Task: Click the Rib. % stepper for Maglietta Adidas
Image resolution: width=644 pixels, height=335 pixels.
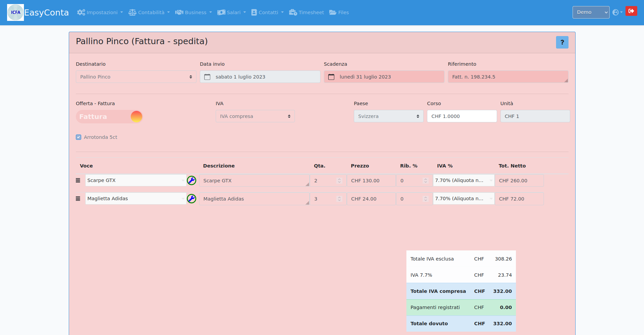Action: pyautogui.click(x=426, y=199)
